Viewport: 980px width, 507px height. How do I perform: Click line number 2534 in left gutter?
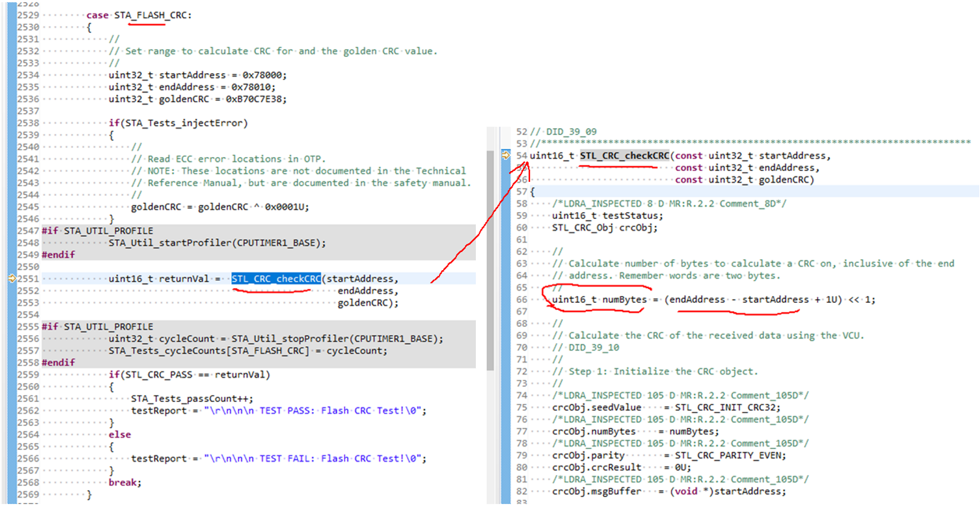pyautogui.click(x=28, y=75)
